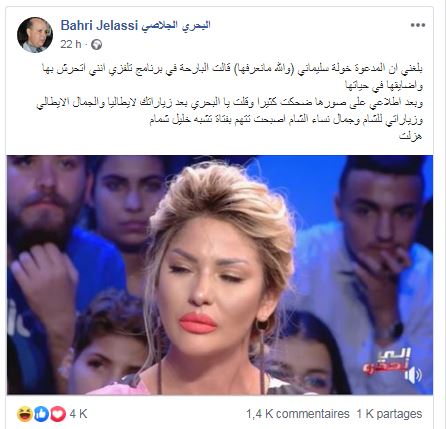Click the public globe privacy icon
The height and width of the screenshot is (429, 446).
coord(96,44)
